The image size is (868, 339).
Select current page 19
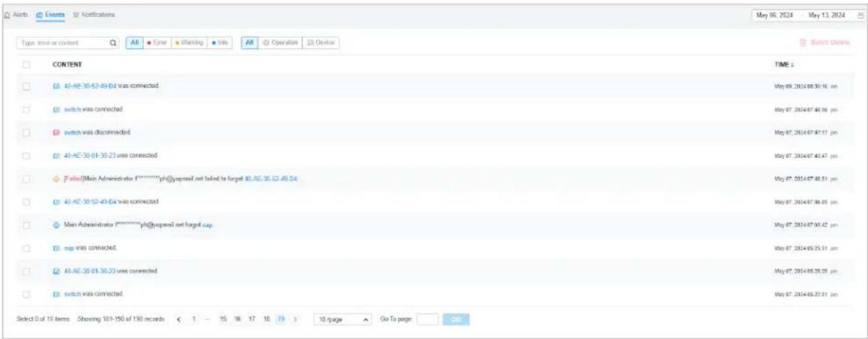click(x=281, y=319)
